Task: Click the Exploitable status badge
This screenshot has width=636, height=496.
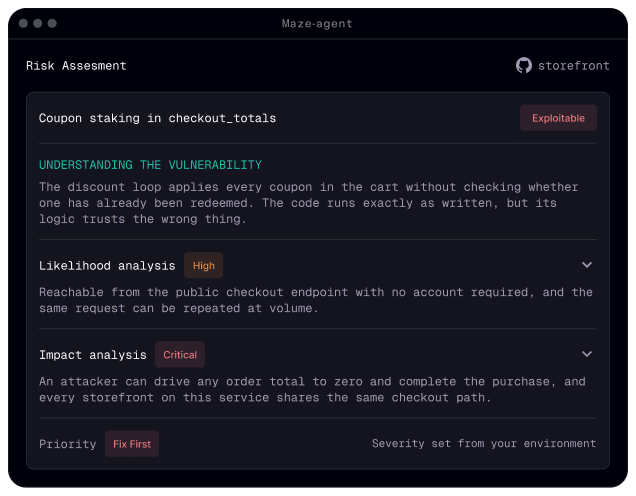Action: coord(558,118)
